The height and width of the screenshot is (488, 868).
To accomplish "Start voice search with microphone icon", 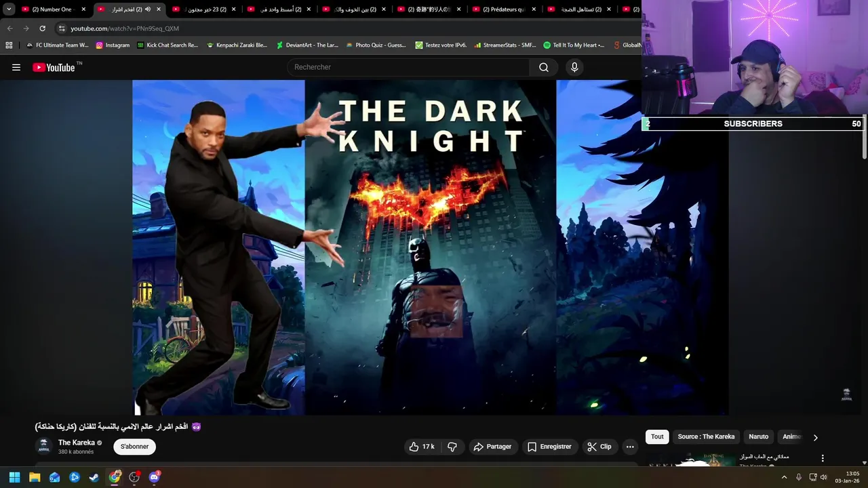I will [x=574, y=67].
